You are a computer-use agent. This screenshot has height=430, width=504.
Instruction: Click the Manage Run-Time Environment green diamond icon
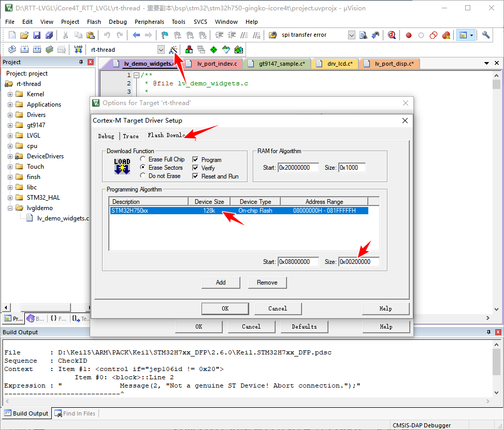tap(213, 50)
